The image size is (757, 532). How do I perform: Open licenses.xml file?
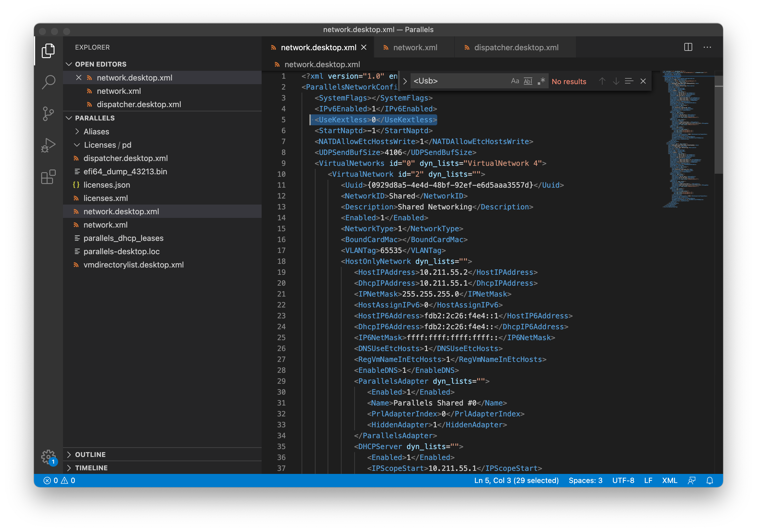(x=162, y=198)
